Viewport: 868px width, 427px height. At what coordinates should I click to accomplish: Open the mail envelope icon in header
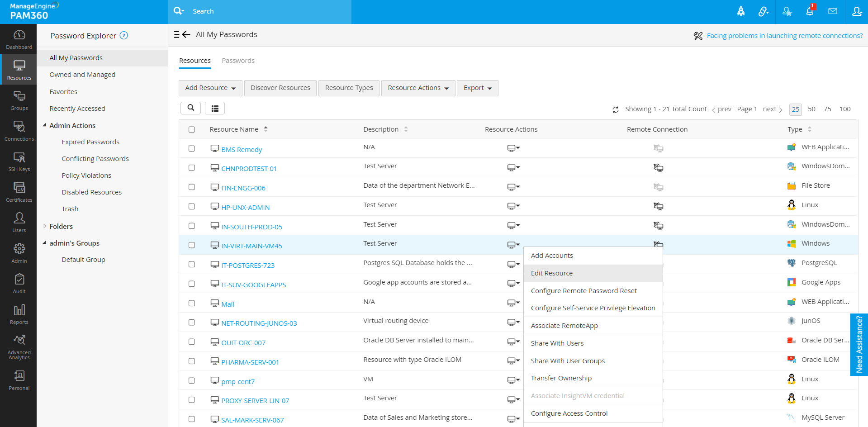(833, 11)
